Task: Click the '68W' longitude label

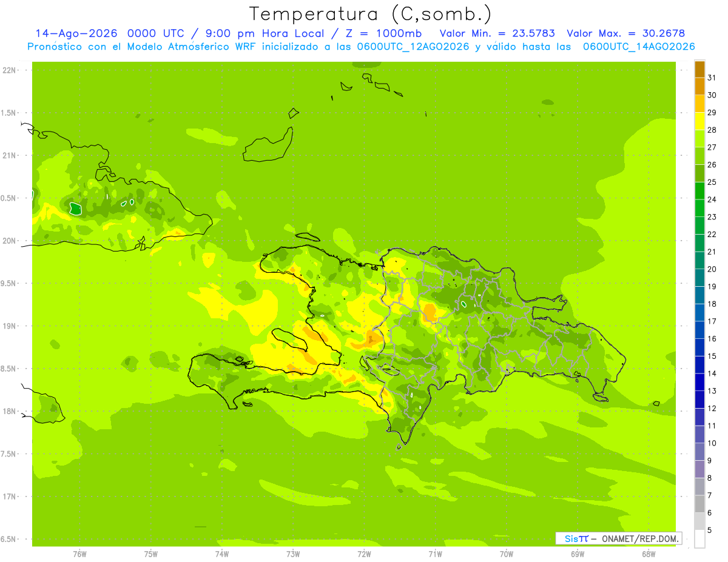Action: point(649,554)
